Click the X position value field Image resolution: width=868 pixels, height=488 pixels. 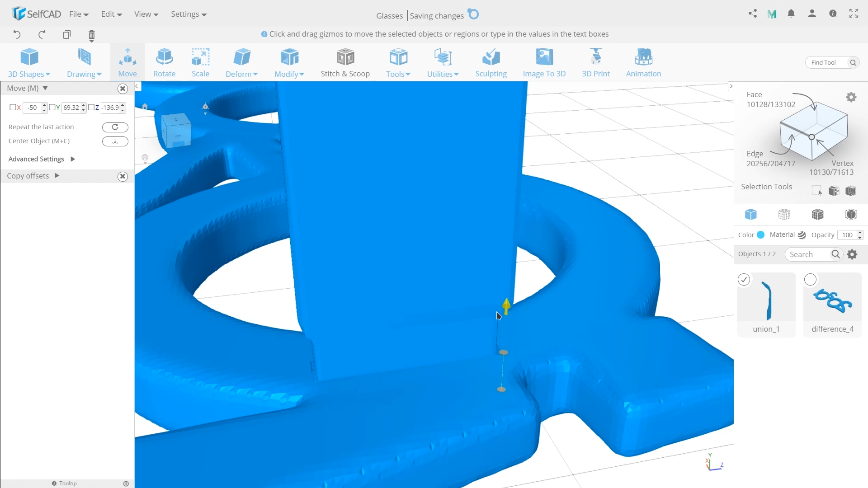[32, 108]
